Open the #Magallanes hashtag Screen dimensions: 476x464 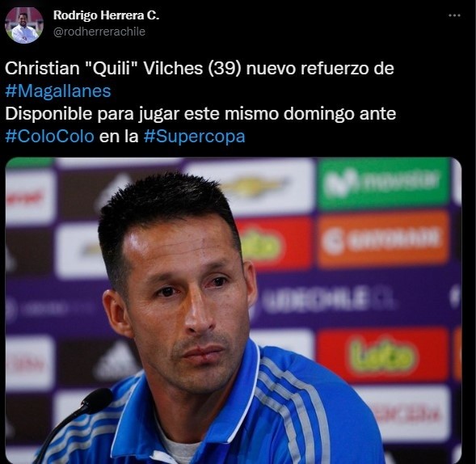(58, 91)
